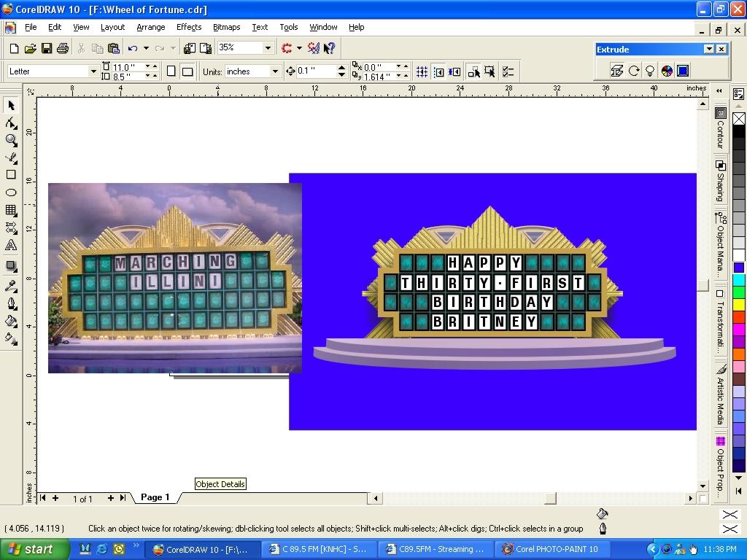Select the Ellipse tool
Image resolution: width=747 pixels, height=560 pixels.
click(11, 192)
